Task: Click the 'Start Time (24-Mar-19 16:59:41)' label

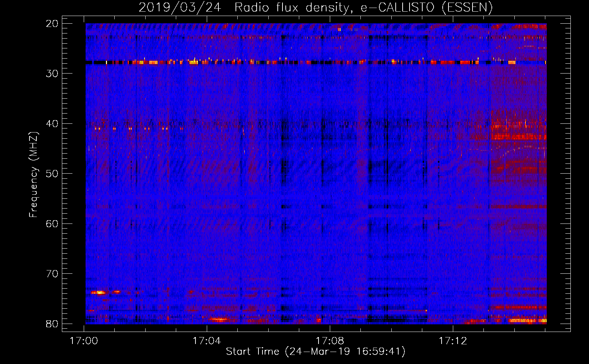Action: [316, 352]
